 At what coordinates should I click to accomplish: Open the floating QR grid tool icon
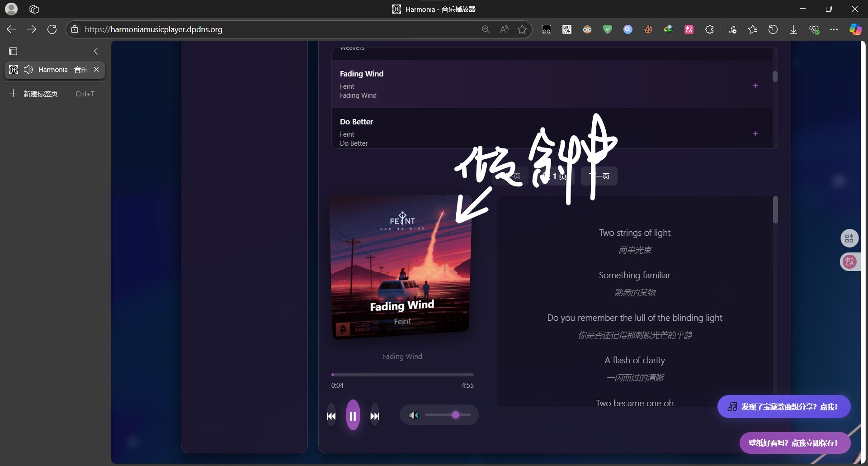point(849,238)
